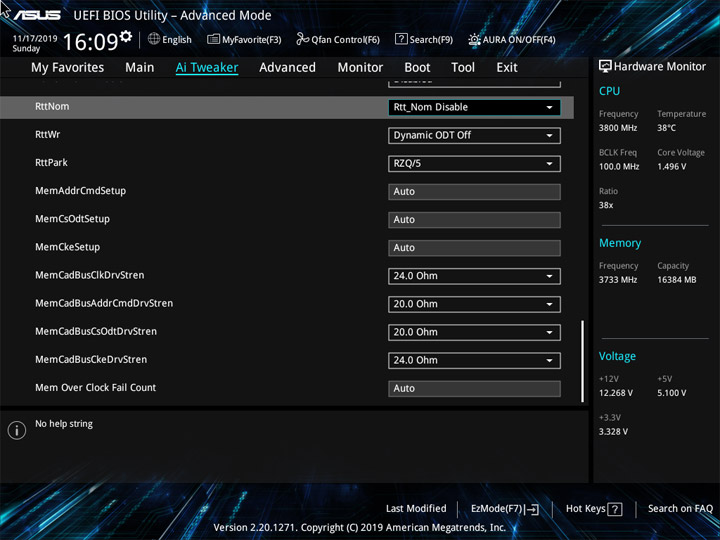Viewport: 720px width, 540px height.
Task: Click the MemAddrCmdSetup Auto field
Action: pos(474,192)
